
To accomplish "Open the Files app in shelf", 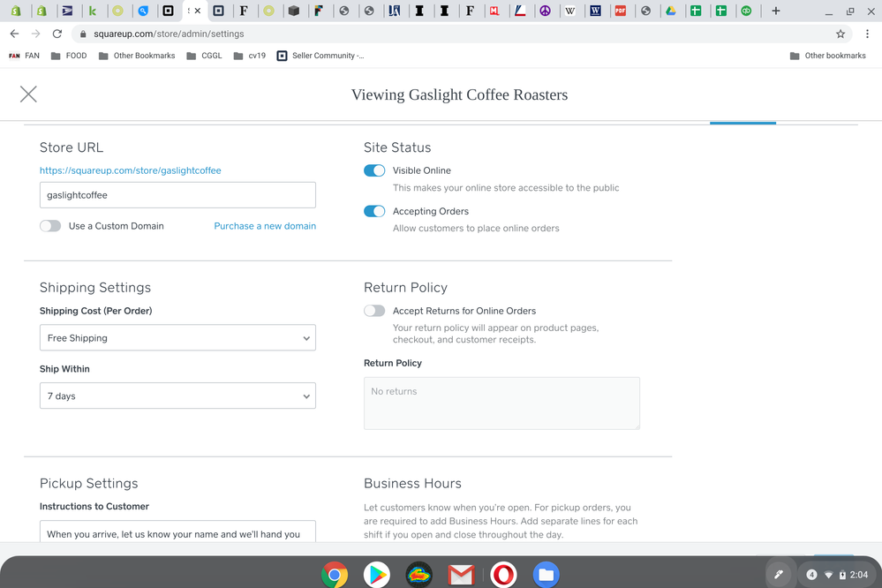I will tap(546, 575).
